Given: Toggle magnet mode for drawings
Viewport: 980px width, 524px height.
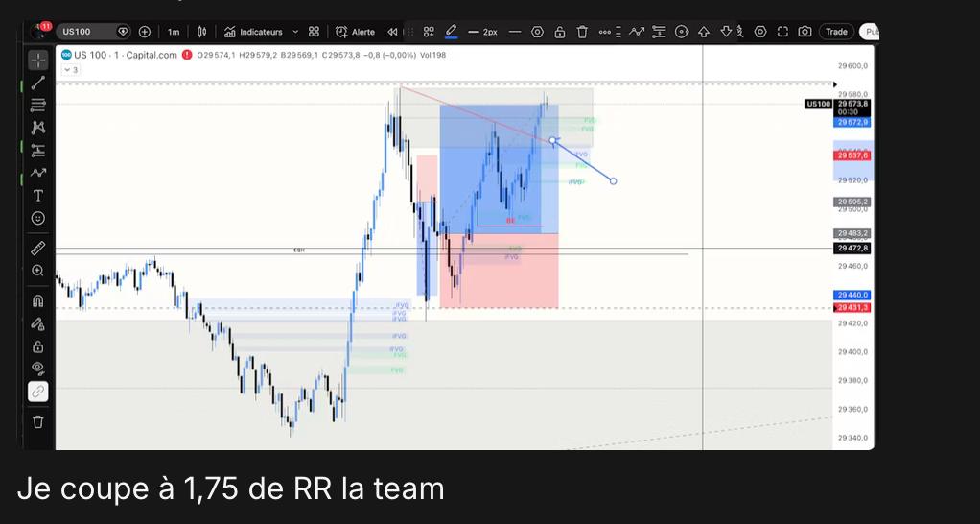Looking at the screenshot, I should tap(38, 300).
